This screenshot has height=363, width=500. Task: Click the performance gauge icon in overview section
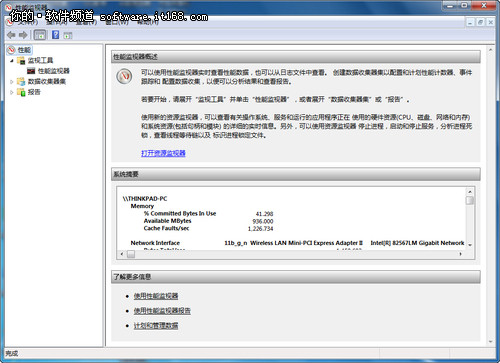(124, 76)
